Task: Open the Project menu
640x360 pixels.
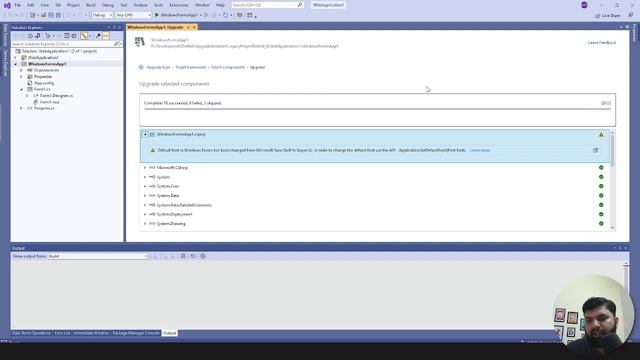Action: point(73,5)
